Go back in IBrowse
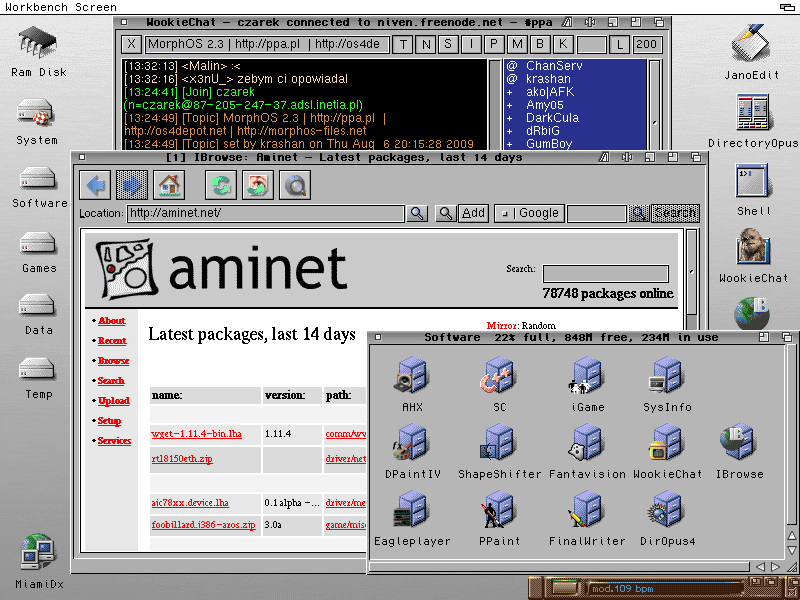The width and height of the screenshot is (800, 600). point(95,185)
